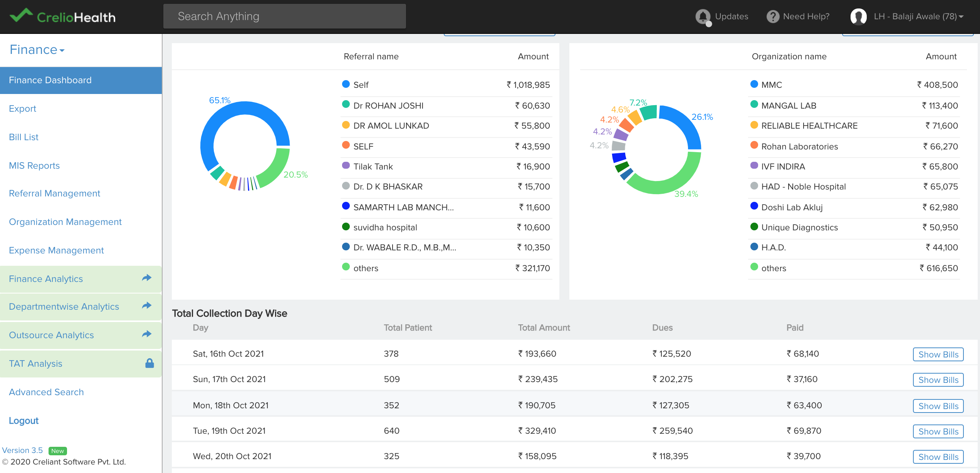Screen dimensions: 980x473
Task: Select the suvidha hospital row
Action: [446, 228]
